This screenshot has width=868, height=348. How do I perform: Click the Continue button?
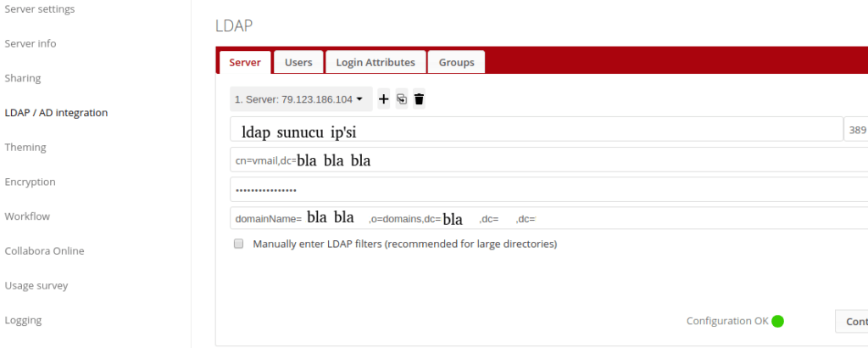pyautogui.click(x=851, y=322)
